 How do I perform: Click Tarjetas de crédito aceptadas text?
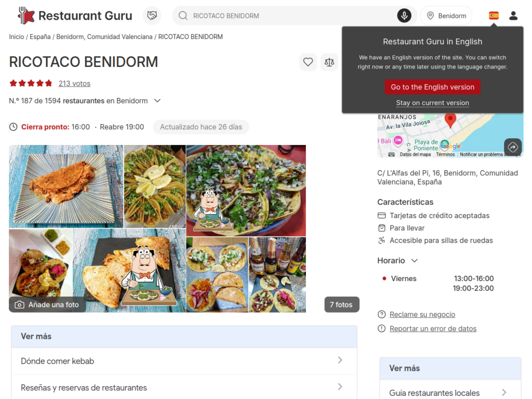point(440,216)
